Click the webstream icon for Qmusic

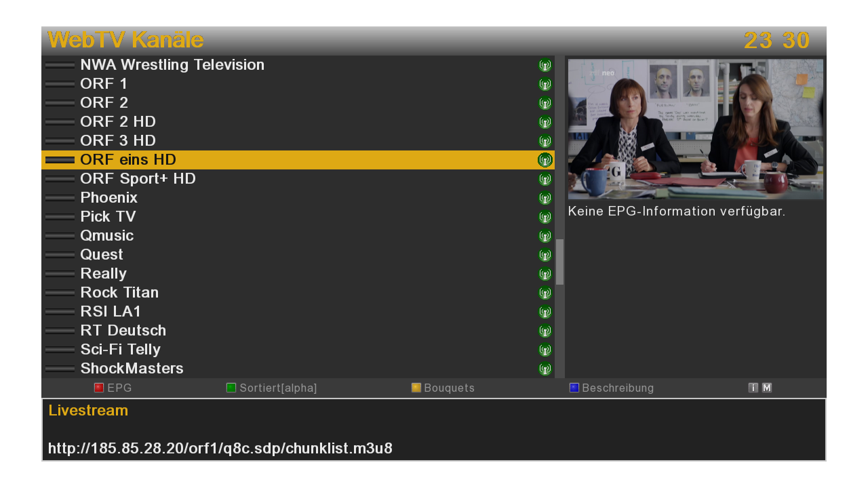point(545,237)
